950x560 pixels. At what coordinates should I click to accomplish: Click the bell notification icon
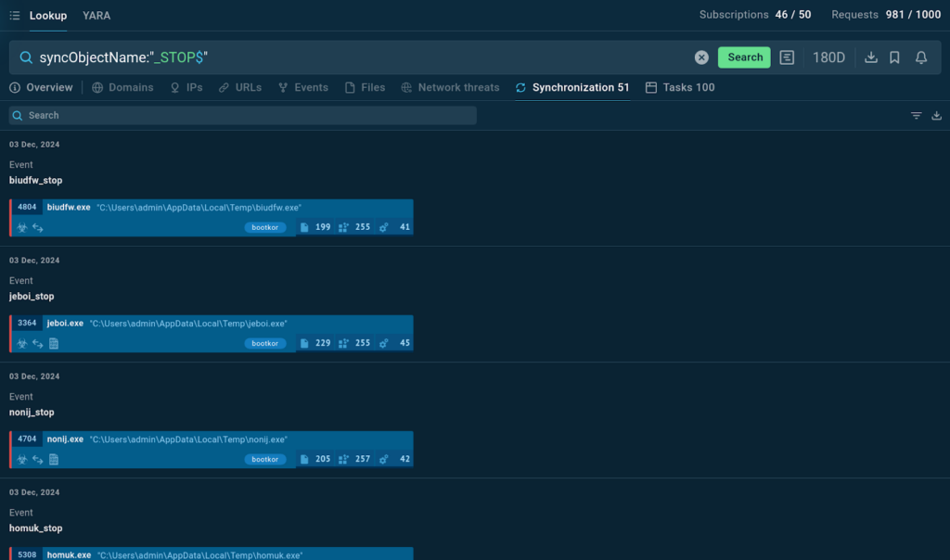921,57
